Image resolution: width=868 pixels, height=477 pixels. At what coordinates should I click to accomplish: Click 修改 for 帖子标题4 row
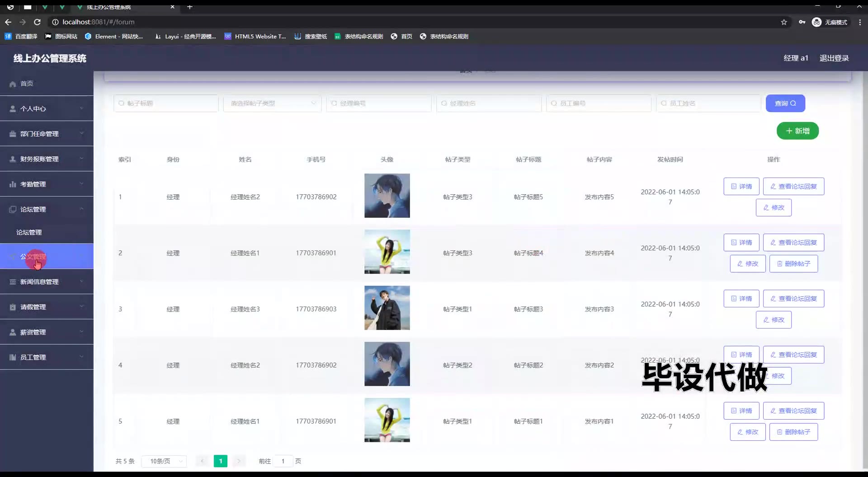[x=748, y=264]
